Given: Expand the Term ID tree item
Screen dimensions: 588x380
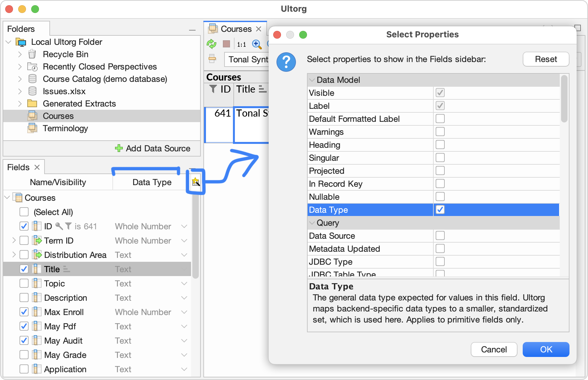Looking at the screenshot, I should pyautogui.click(x=14, y=240).
